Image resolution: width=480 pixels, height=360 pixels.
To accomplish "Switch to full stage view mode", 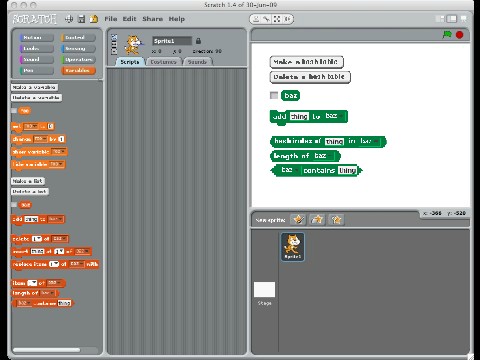I will (452, 19).
